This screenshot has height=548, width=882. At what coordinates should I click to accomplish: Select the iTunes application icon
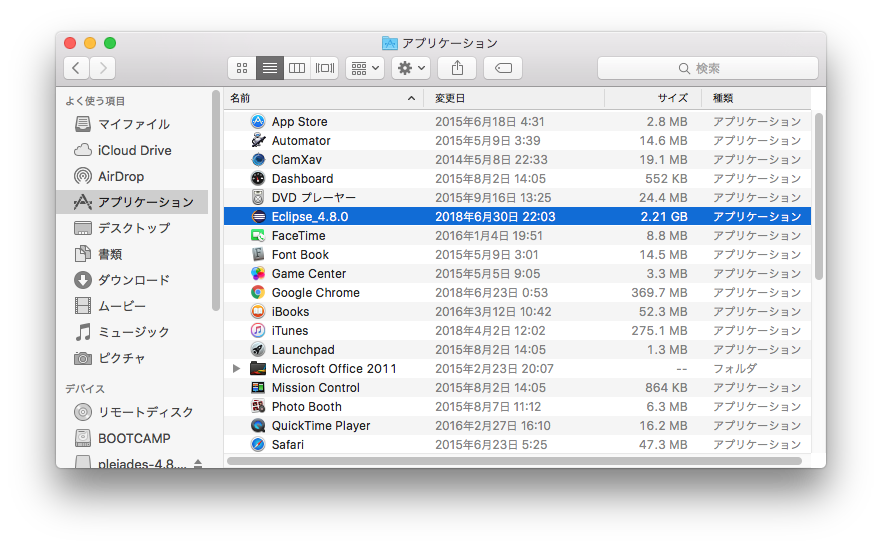point(258,331)
